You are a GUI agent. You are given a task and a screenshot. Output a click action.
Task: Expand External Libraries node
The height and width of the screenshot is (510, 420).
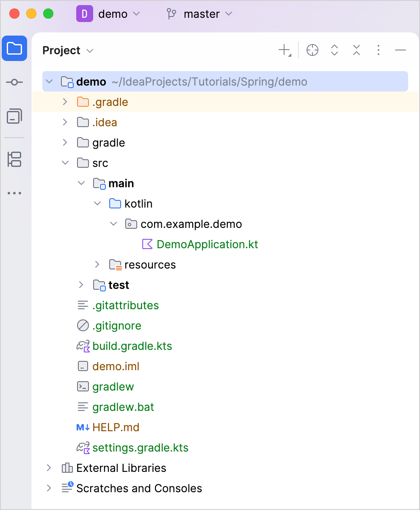point(49,468)
